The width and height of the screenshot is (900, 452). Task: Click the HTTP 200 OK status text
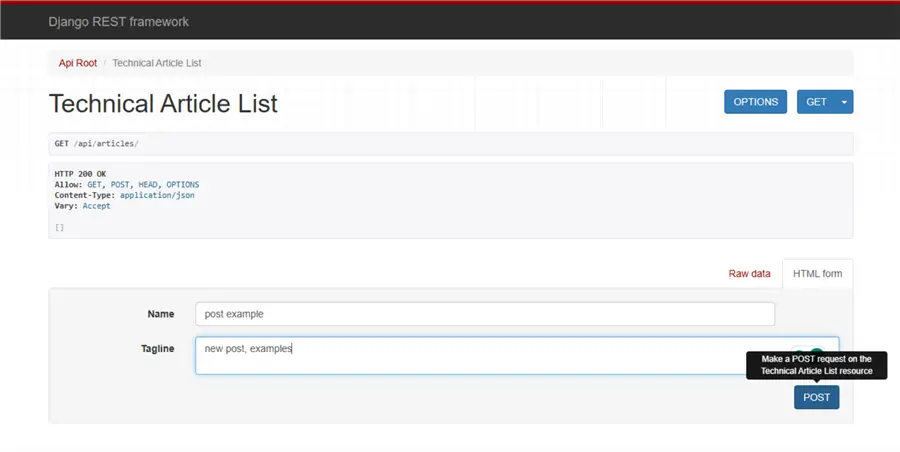(80, 174)
